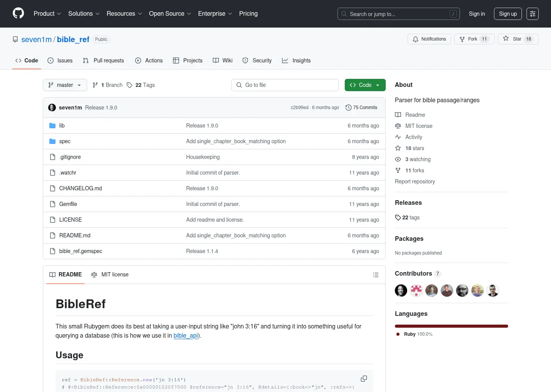This screenshot has width=551, height=392.
Task: Open the green Code dropdown button
Action: pyautogui.click(x=365, y=85)
